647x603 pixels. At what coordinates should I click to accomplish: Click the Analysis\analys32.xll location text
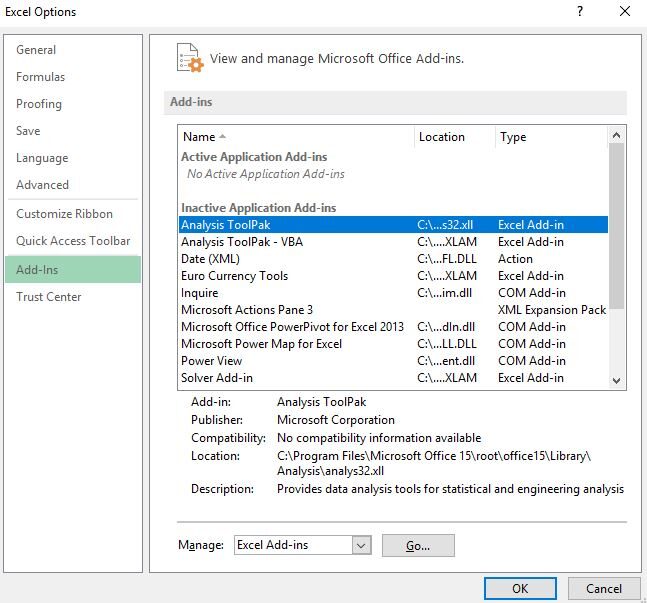[x=331, y=471]
